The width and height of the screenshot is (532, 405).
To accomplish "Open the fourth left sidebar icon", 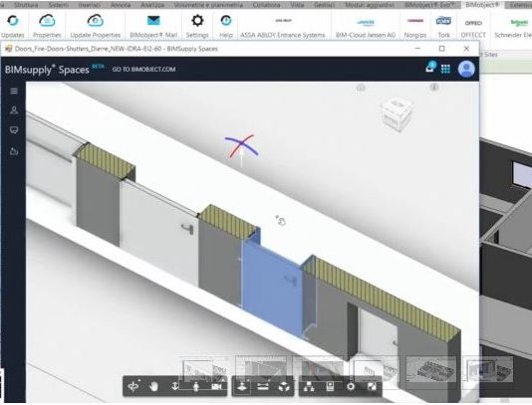I will tap(14, 151).
